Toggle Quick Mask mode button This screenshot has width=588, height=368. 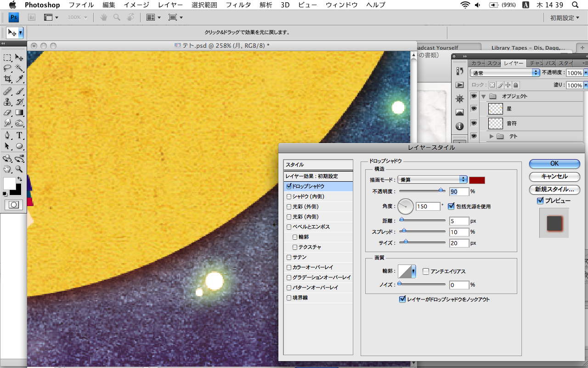[x=13, y=205]
